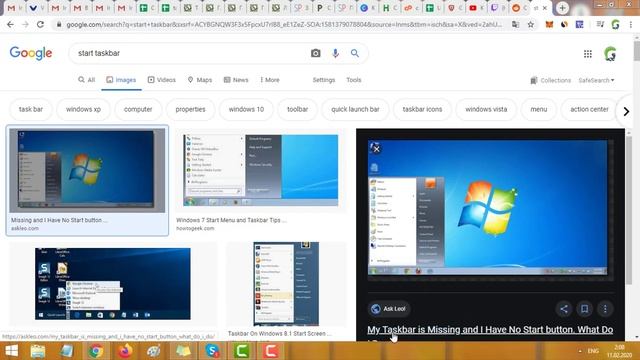Filter by 'toolbar' chip

point(297,109)
